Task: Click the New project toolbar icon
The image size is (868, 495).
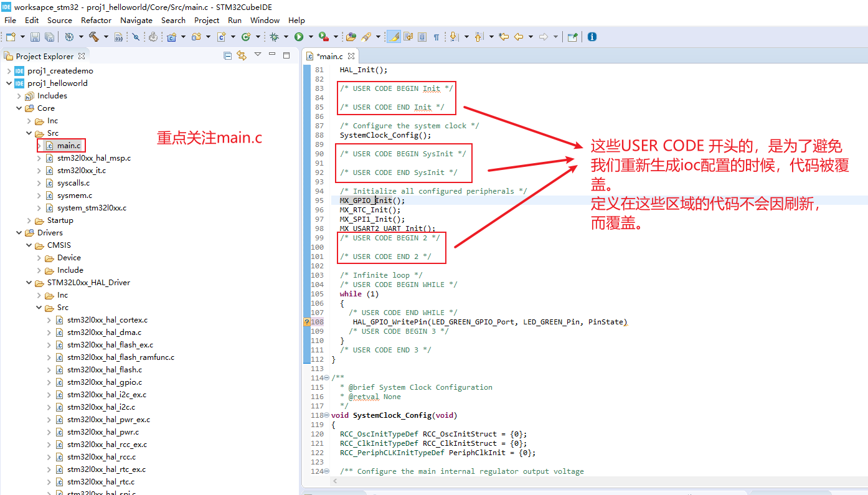Action: point(11,37)
